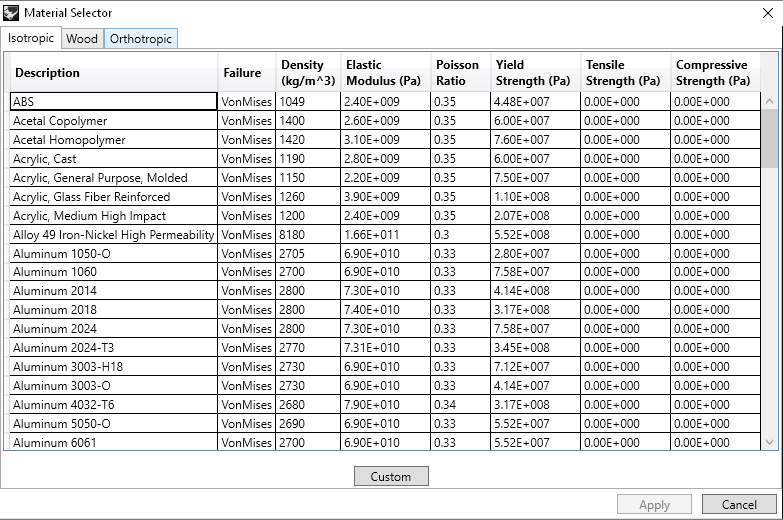
Task: Click compressive strength cell for Aluminum 6061
Action: (715, 442)
